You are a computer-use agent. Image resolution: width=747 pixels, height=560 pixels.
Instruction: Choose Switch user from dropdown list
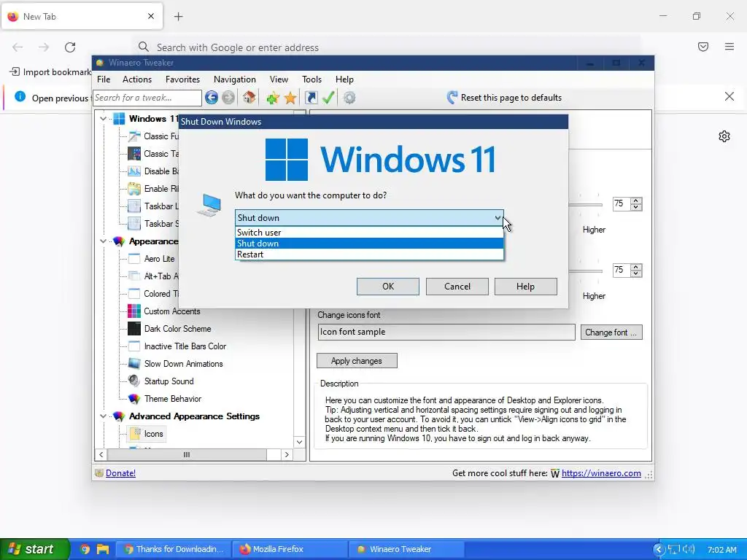(369, 233)
